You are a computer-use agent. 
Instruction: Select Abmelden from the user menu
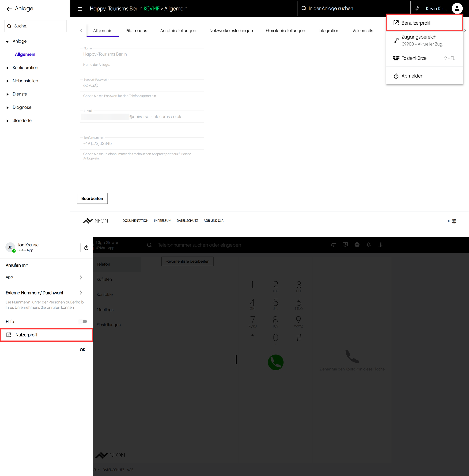tap(412, 76)
